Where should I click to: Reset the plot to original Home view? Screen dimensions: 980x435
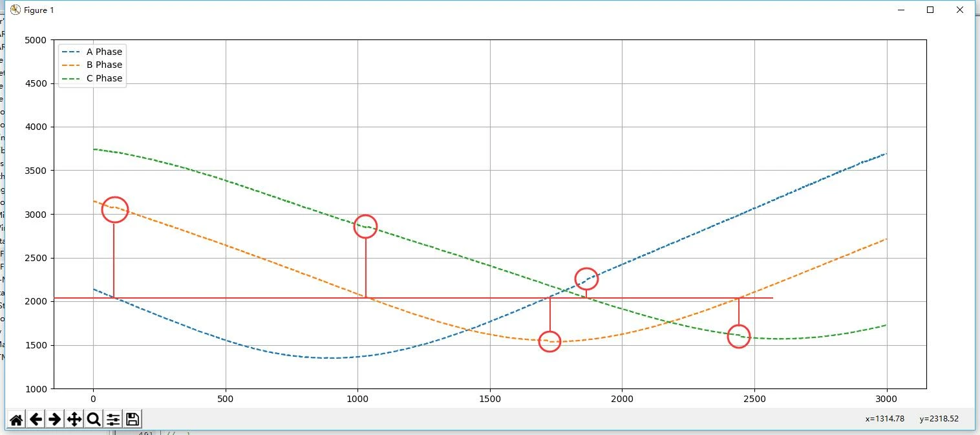tap(16, 419)
